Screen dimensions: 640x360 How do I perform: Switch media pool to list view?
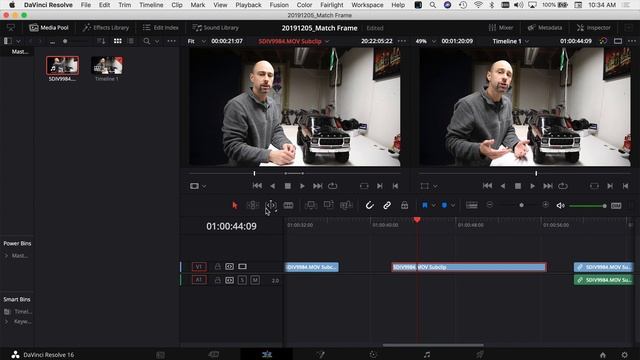click(131, 41)
